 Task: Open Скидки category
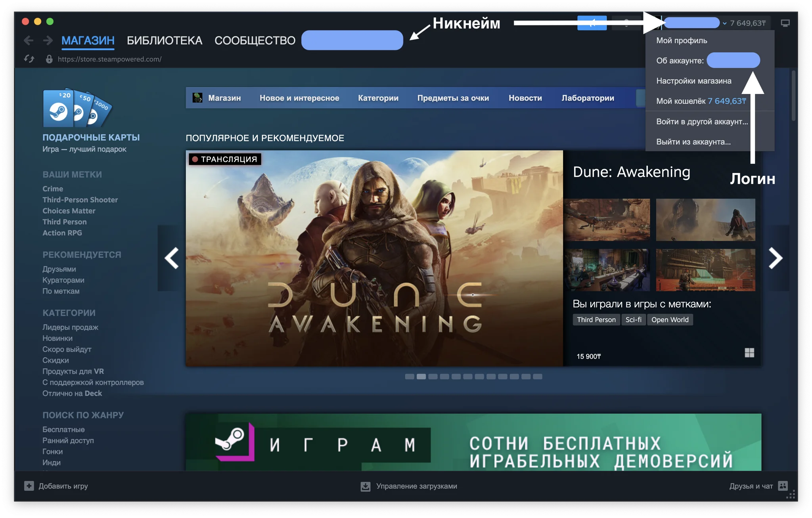(x=56, y=361)
